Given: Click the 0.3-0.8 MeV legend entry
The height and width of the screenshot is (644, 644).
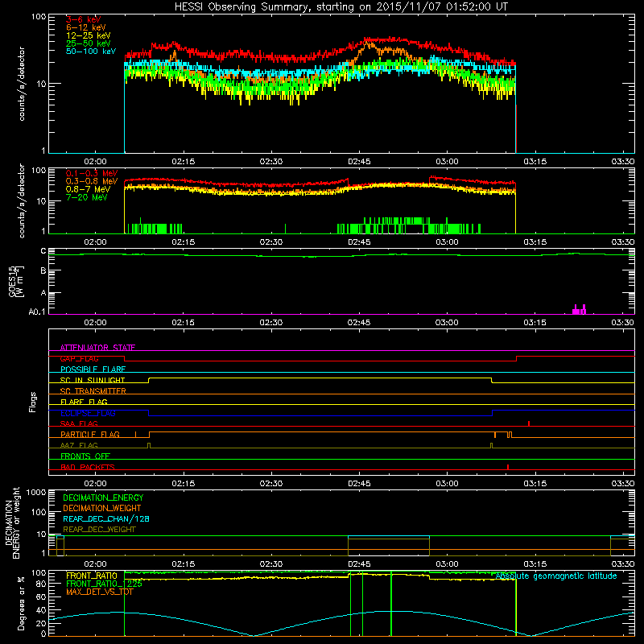Looking at the screenshot, I should [x=92, y=181].
